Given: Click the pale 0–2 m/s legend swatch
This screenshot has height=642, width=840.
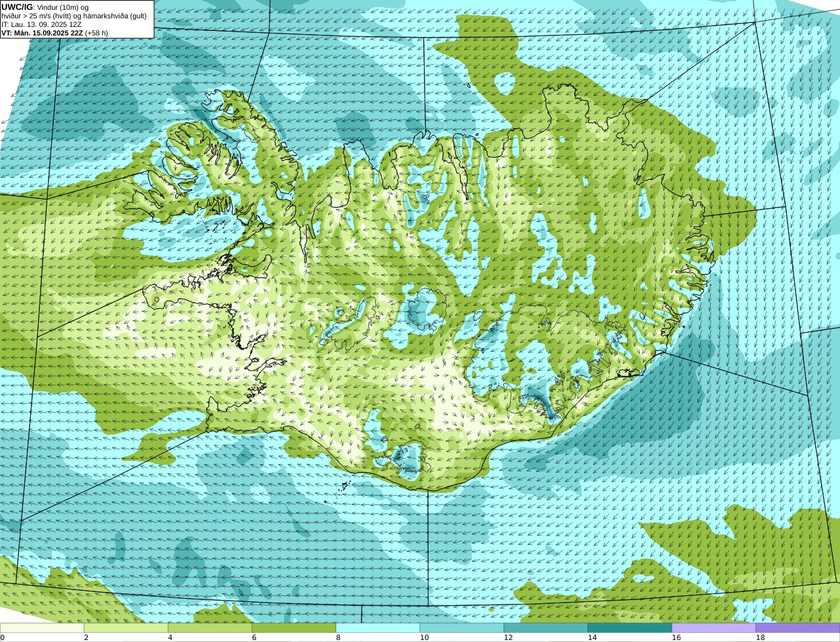Looking at the screenshot, I should (x=42, y=628).
